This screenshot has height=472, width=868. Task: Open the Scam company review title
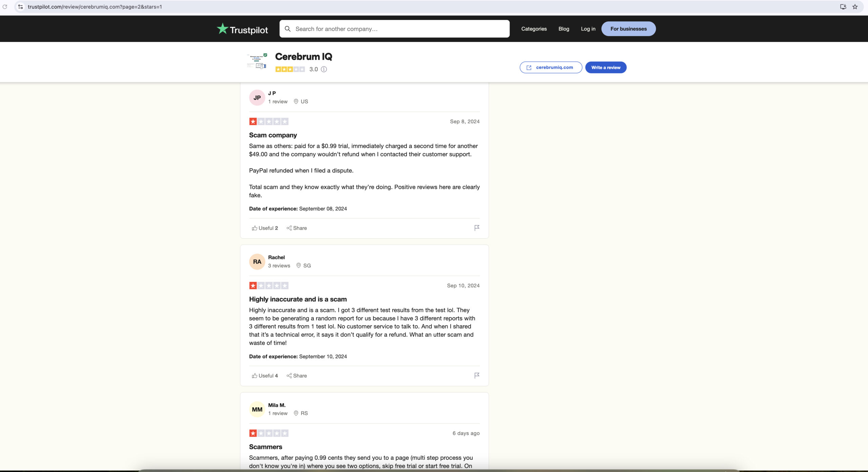pos(273,135)
